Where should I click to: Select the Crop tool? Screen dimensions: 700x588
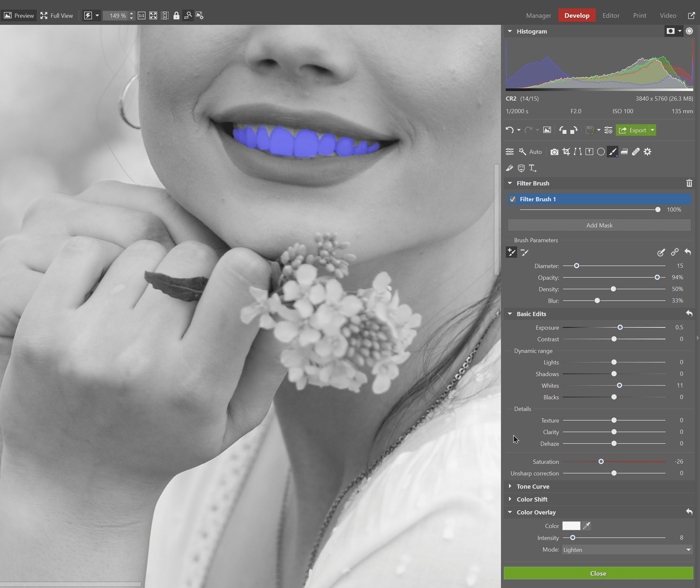pos(566,152)
